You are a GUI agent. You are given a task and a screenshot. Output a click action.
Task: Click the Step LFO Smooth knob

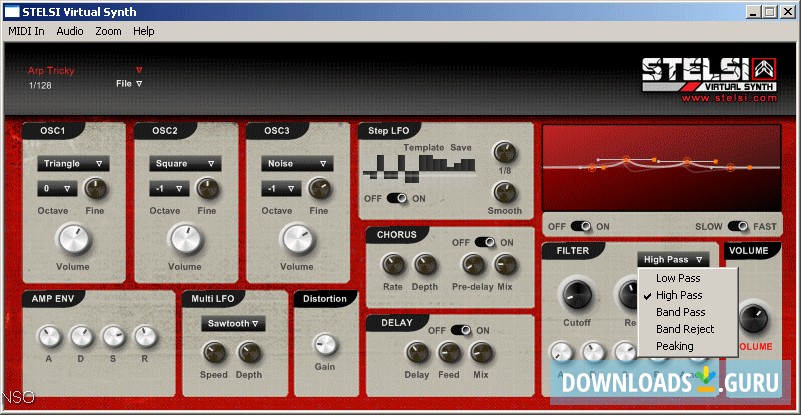click(x=505, y=193)
